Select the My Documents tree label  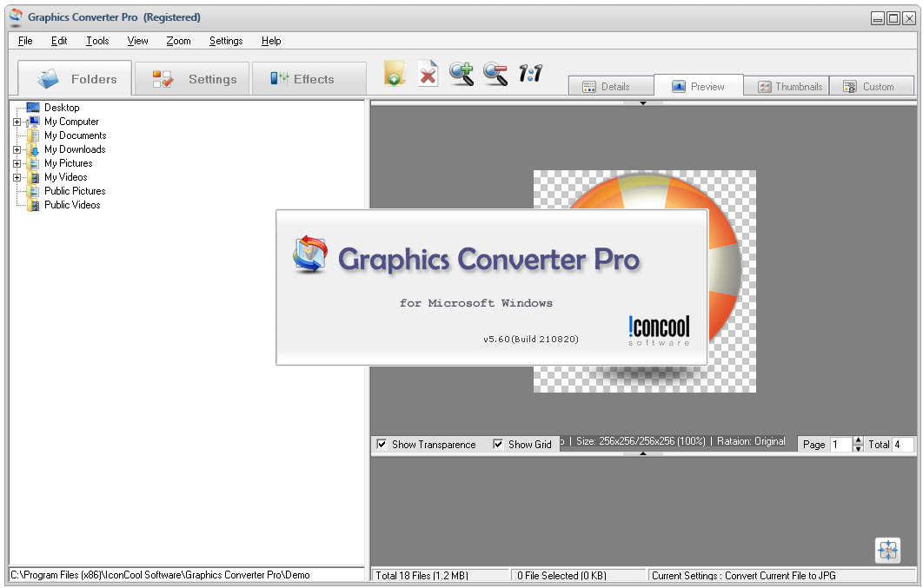tap(76, 135)
